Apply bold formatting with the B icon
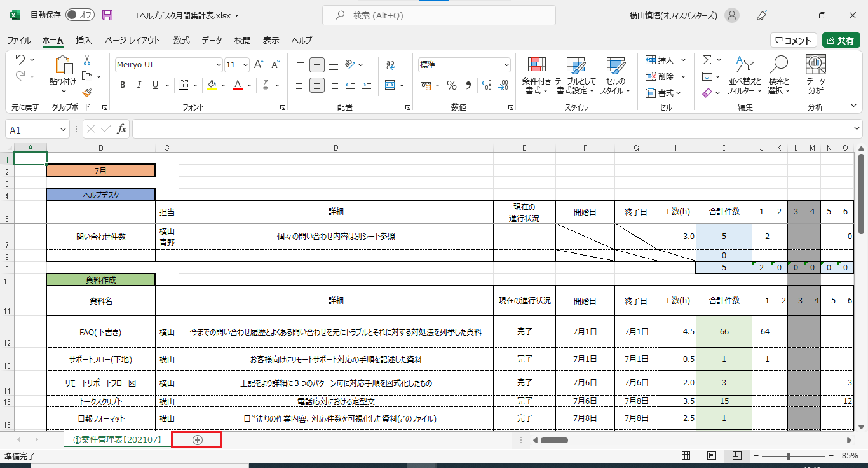The width and height of the screenshot is (868, 468). (122, 85)
